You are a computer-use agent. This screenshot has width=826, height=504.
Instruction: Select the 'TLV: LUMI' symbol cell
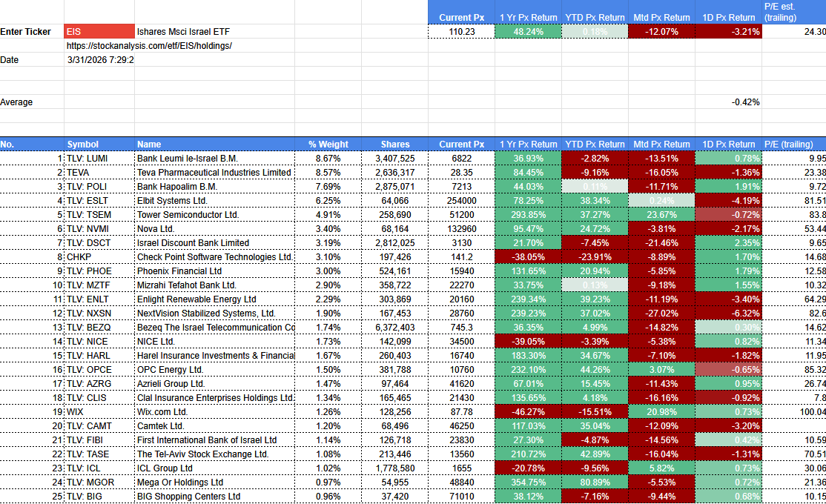(99, 159)
